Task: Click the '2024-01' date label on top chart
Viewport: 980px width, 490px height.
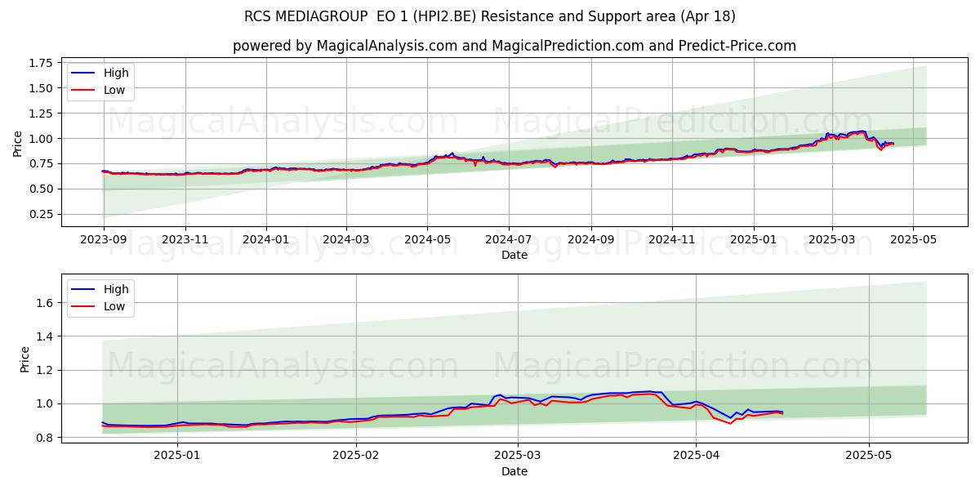Action: point(266,240)
